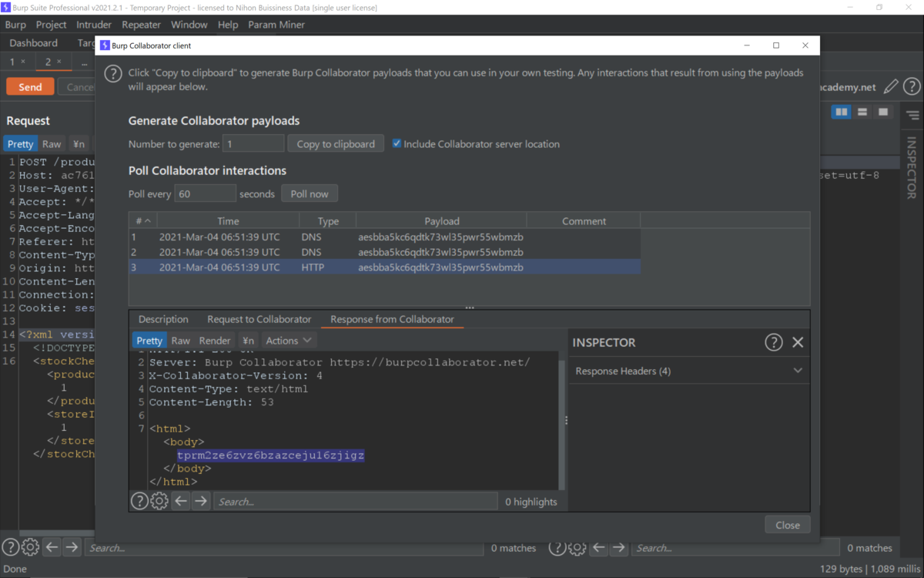Sort interactions by Payload column

(442, 220)
